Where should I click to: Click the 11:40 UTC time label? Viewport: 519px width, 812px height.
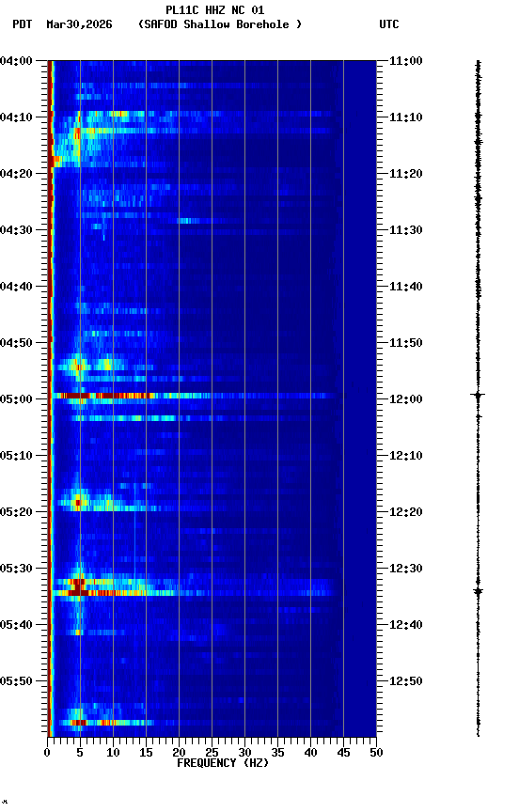(x=406, y=287)
